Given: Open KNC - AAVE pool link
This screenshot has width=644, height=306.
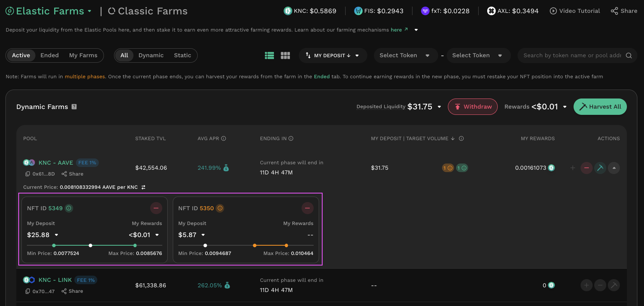Looking at the screenshot, I should [56, 163].
